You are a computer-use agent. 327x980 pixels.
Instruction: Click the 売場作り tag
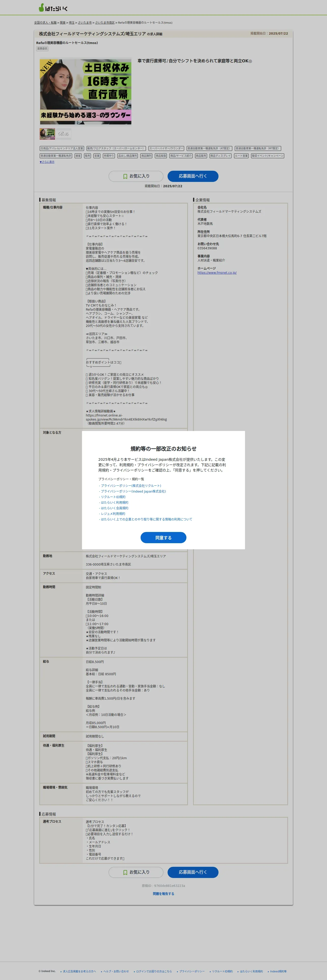click(x=108, y=156)
